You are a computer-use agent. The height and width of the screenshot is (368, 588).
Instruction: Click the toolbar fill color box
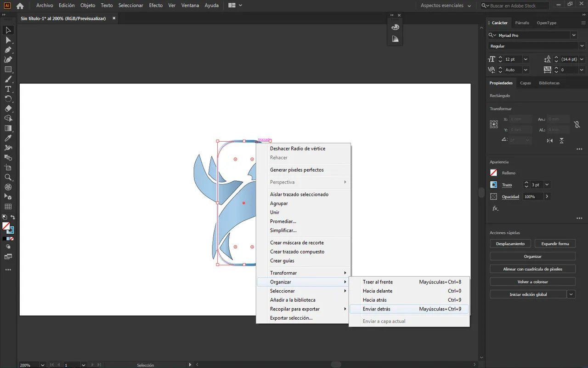(6, 226)
